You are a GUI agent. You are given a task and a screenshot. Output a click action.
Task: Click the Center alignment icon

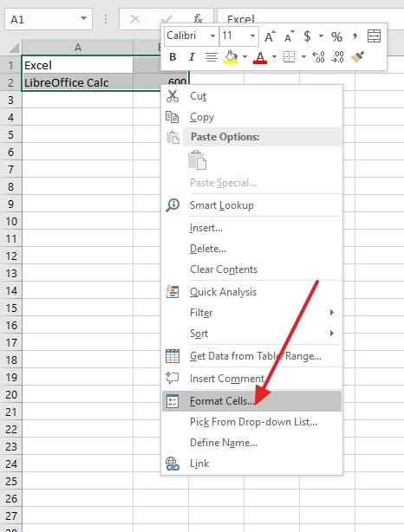tap(212, 57)
